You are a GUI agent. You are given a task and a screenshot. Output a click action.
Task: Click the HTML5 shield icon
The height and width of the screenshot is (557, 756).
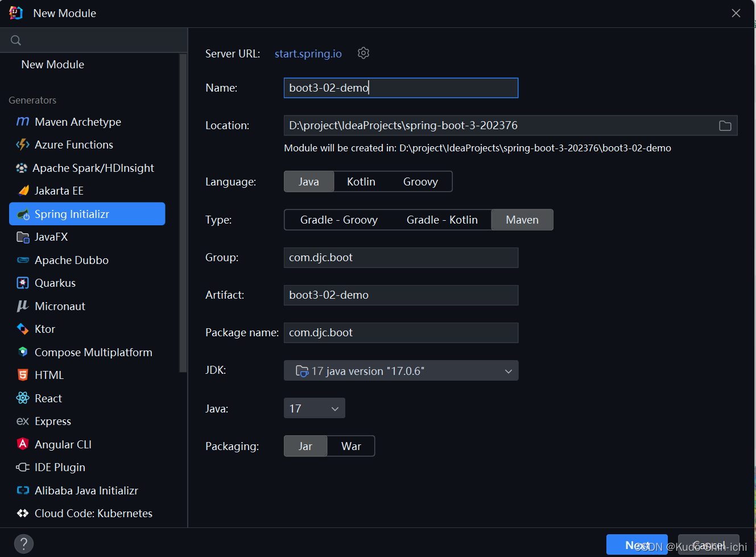tap(23, 375)
